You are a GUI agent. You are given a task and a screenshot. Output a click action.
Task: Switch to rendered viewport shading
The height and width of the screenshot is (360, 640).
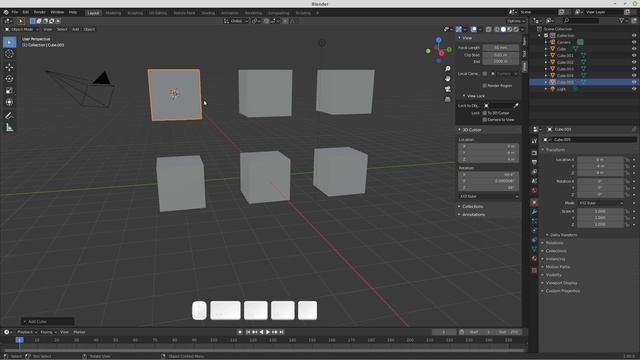[x=516, y=29]
